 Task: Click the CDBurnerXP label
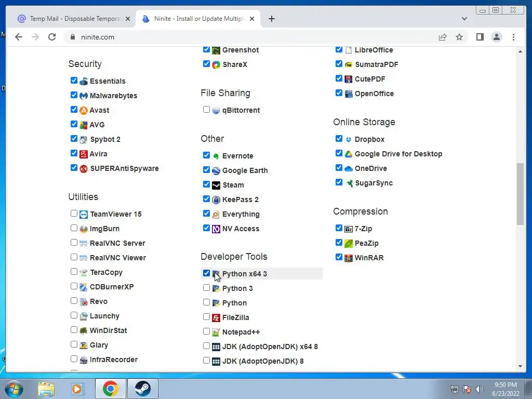click(x=112, y=287)
